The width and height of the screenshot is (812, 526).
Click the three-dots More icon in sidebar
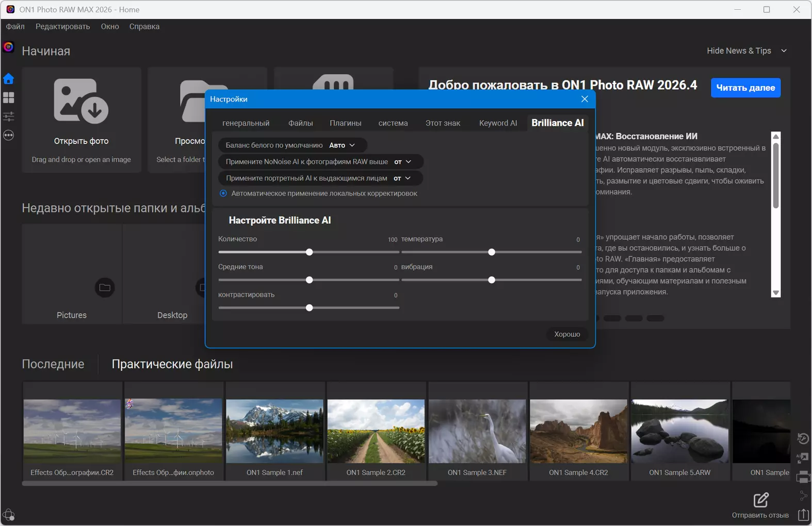(8, 135)
